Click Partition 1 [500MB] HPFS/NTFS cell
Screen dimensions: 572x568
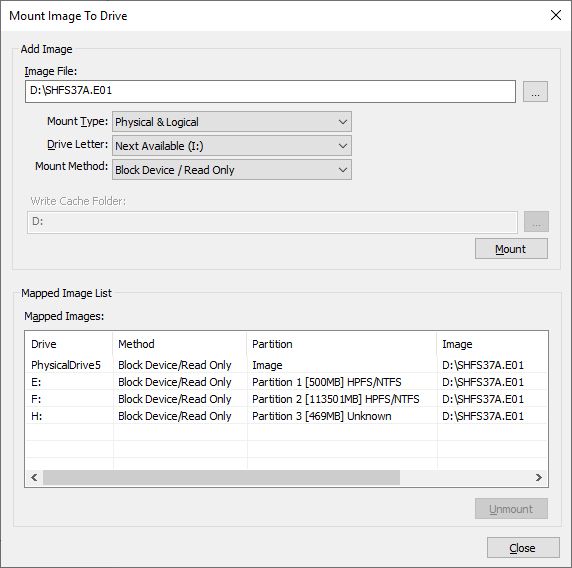[x=326, y=382]
